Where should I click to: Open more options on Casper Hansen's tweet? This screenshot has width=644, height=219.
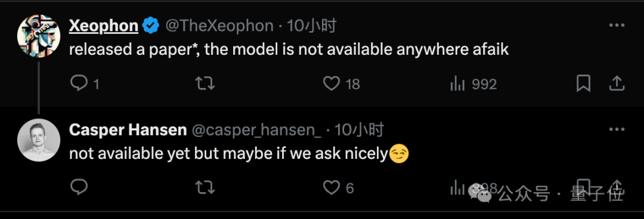617,130
